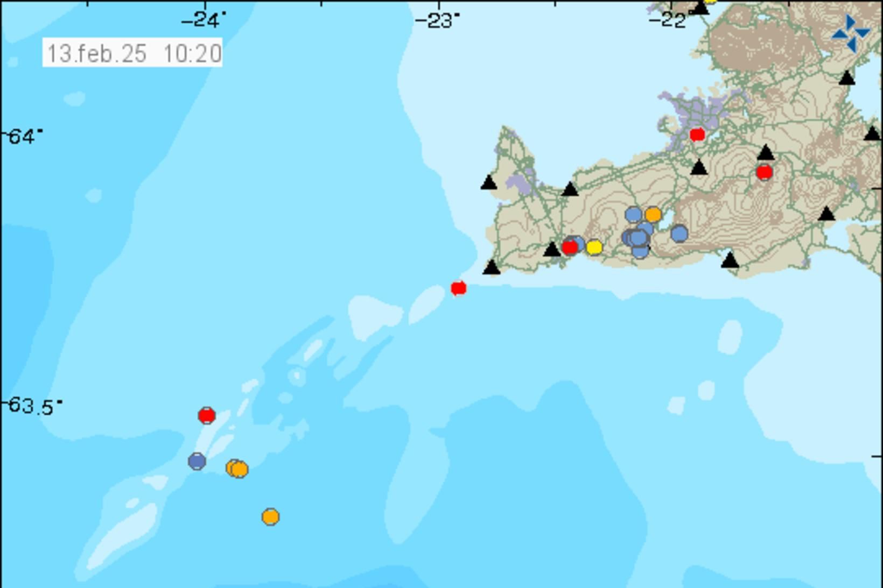Select the station triangle at the peninsula's southwest tip
Screen dimensions: 883x588
point(491,267)
